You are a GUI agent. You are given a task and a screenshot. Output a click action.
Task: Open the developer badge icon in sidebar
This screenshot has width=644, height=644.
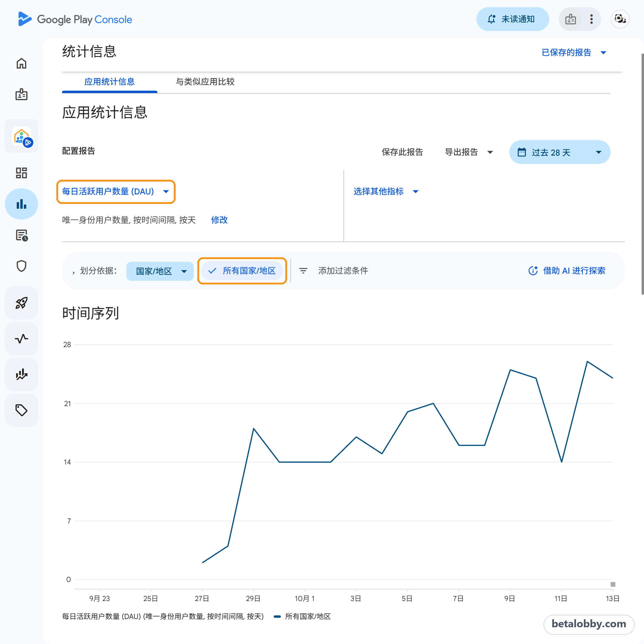point(21,94)
